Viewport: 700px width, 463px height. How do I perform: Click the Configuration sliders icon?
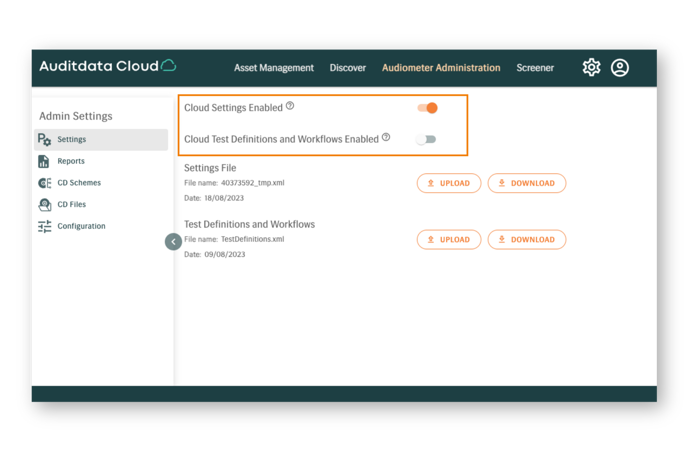(x=44, y=227)
